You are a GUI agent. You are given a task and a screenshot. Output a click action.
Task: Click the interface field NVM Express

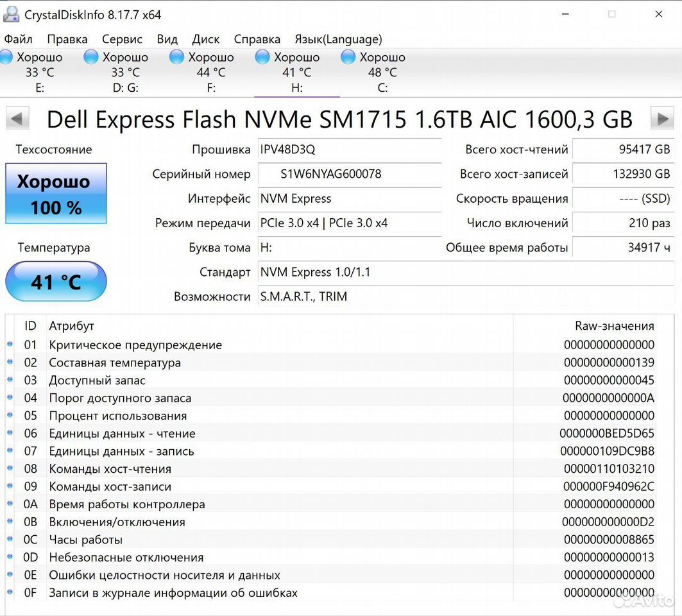point(350,199)
